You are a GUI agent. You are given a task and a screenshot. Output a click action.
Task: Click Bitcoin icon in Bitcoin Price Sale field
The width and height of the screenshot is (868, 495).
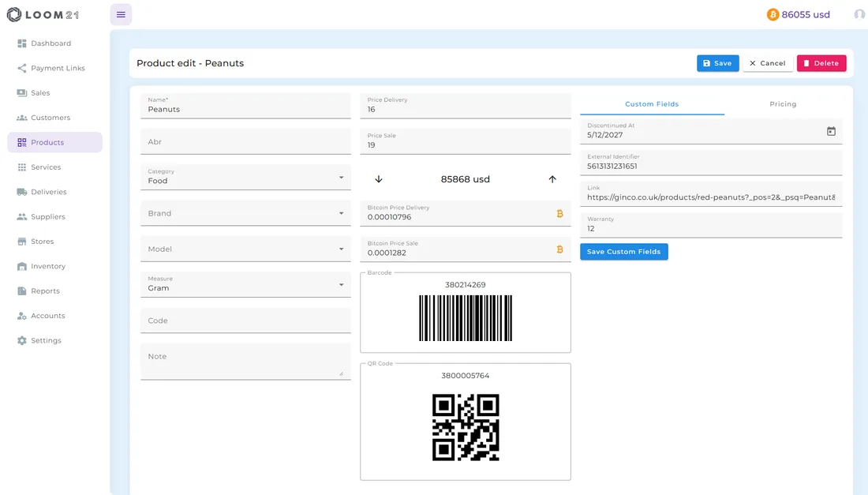559,249
